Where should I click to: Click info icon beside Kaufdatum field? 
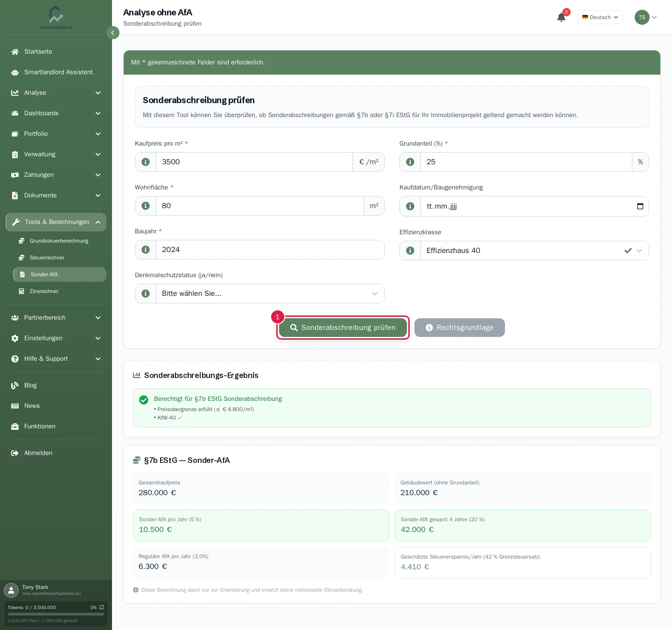(410, 206)
